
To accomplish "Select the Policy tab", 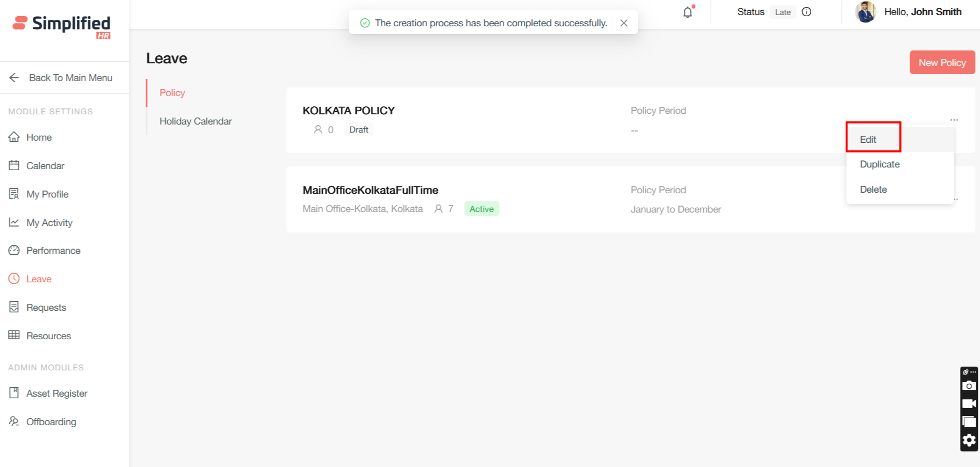I will pos(172,93).
